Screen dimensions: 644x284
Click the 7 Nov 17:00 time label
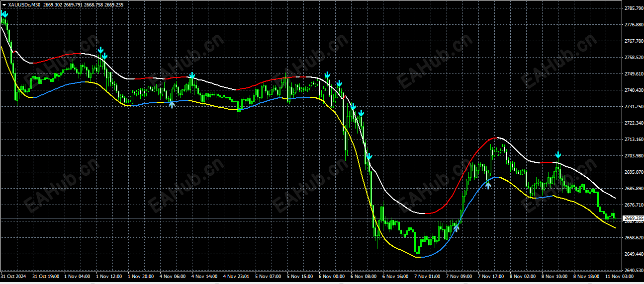coord(492,277)
